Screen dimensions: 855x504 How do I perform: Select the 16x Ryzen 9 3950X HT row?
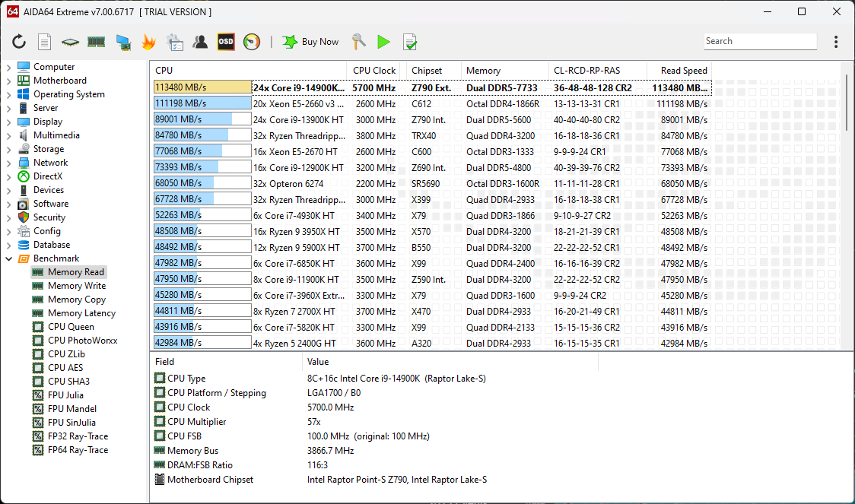432,231
